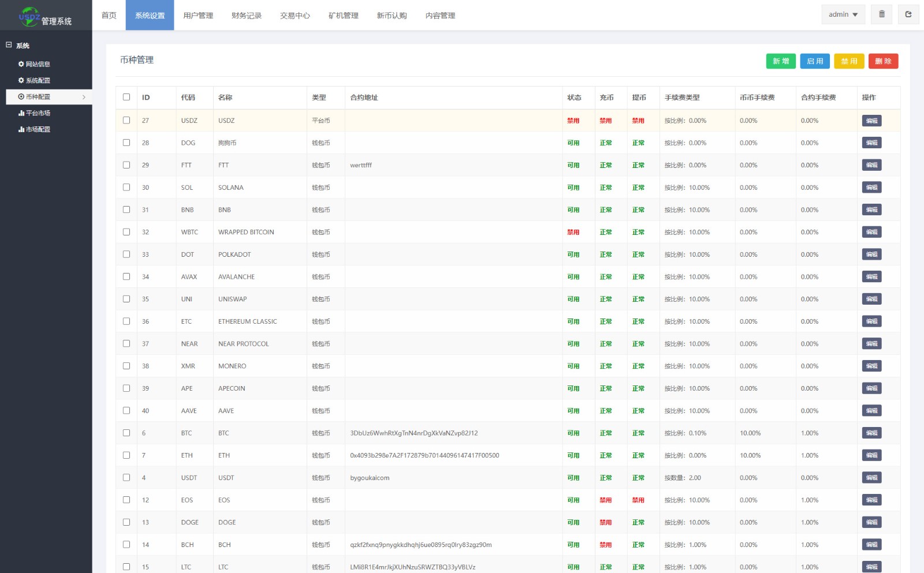
Task: Select the checkbox for USDT row
Action: [x=126, y=477]
